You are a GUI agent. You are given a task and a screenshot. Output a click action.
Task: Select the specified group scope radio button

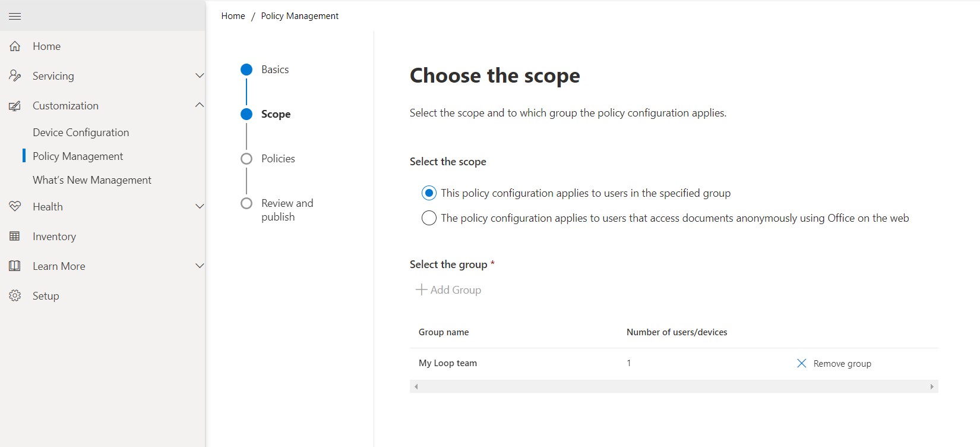(429, 193)
